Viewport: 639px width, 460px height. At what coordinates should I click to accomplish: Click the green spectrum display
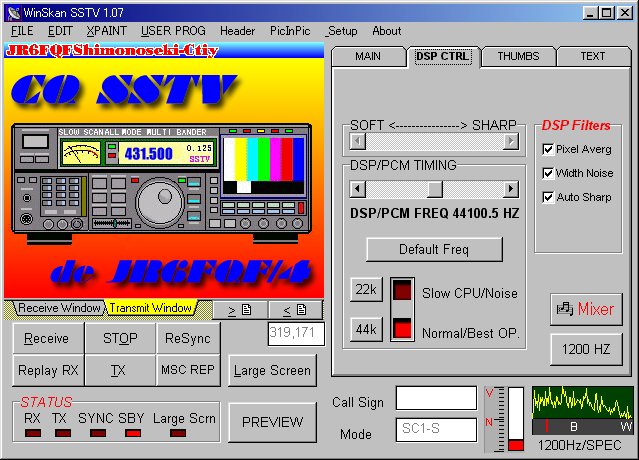click(583, 403)
